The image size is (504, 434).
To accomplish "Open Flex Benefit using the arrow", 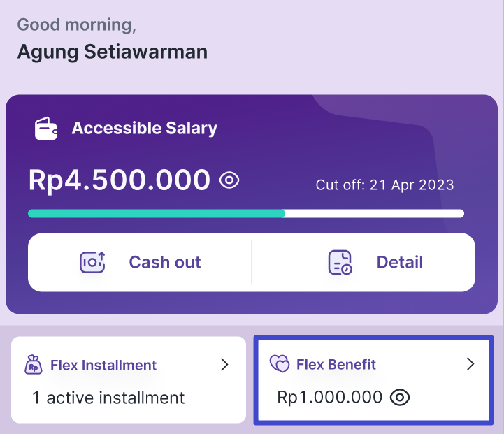I will [x=470, y=363].
